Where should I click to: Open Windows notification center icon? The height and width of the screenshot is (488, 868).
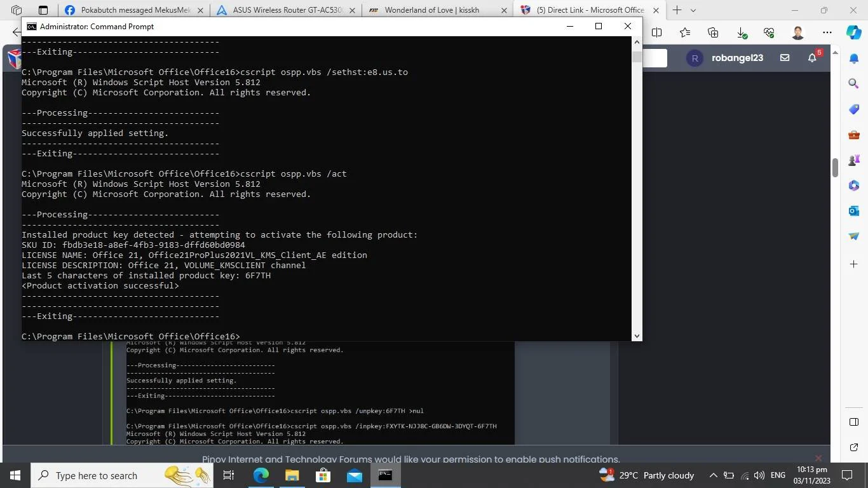click(x=847, y=475)
